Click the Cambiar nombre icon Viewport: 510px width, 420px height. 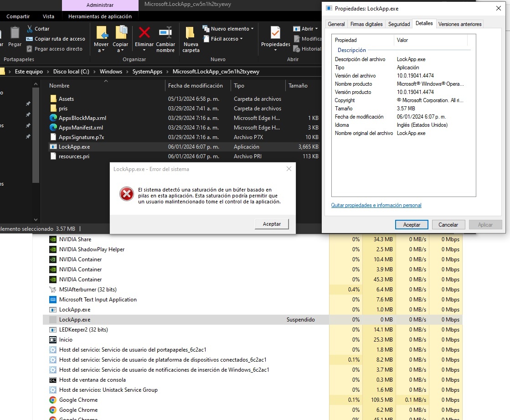pyautogui.click(x=165, y=32)
